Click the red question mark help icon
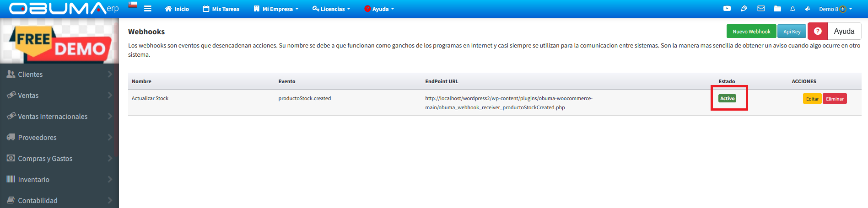Screen dimensions: 868x208 [818, 31]
